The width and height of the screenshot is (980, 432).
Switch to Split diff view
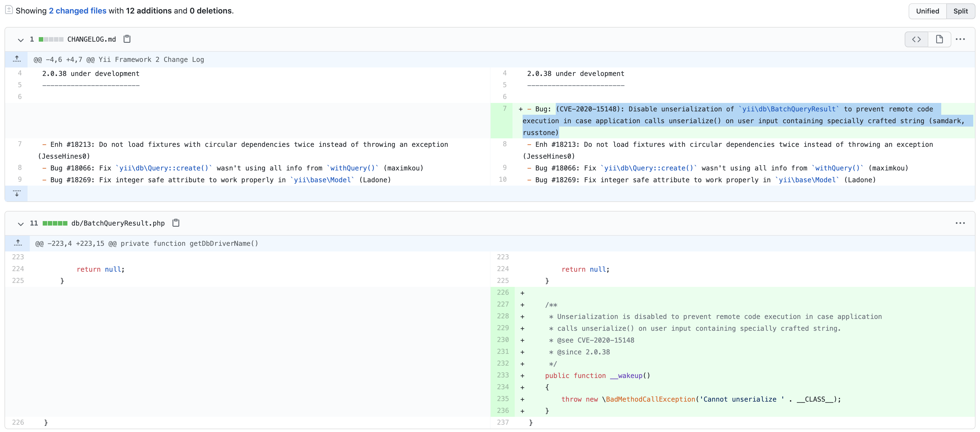[x=960, y=11]
